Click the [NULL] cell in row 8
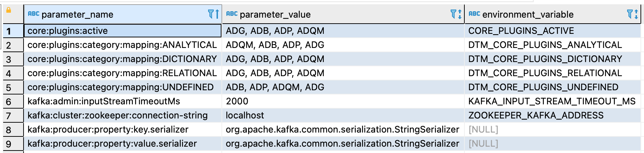The height and width of the screenshot is (153, 644). [x=483, y=129]
